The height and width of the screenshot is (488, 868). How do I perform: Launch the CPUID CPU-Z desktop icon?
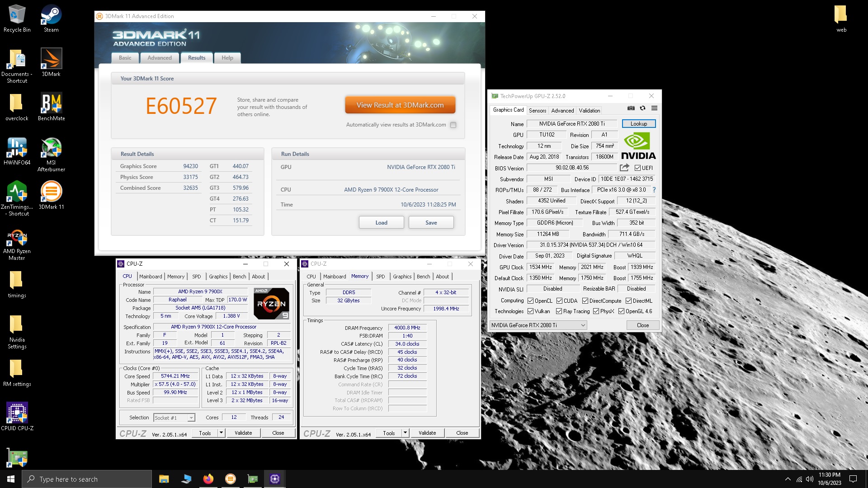coord(17,417)
